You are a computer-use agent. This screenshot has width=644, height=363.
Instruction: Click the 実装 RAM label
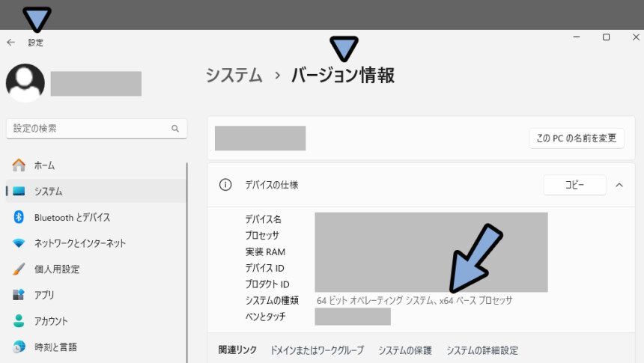click(x=265, y=251)
